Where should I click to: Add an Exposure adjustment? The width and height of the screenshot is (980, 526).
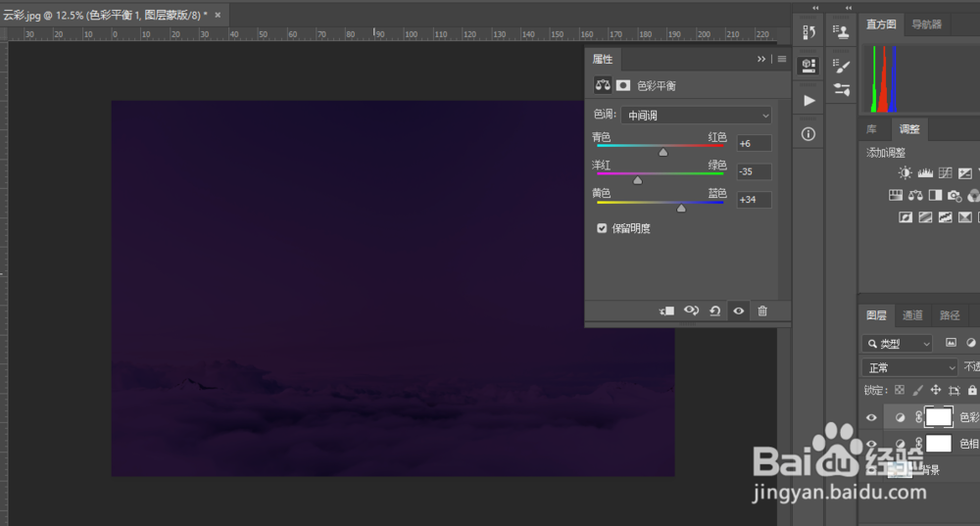point(965,173)
